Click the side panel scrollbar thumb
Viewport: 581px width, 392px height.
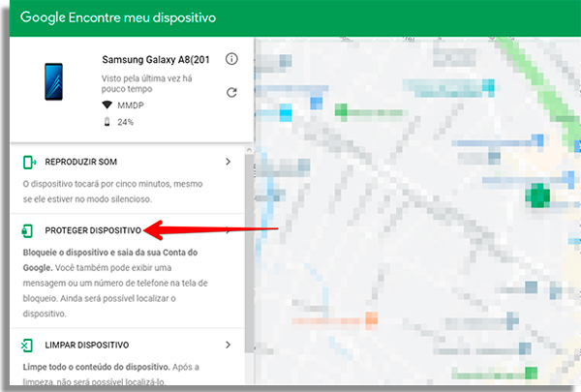point(250,252)
